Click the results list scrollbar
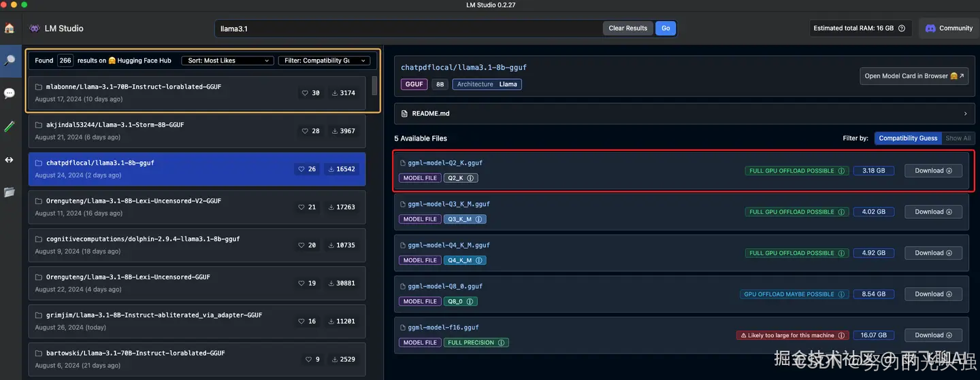This screenshot has width=980, height=380. [x=374, y=86]
